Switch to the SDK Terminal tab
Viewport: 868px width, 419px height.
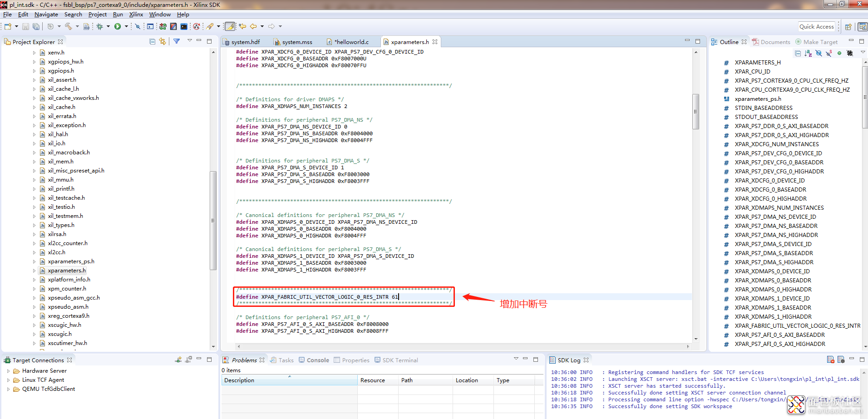pos(396,360)
